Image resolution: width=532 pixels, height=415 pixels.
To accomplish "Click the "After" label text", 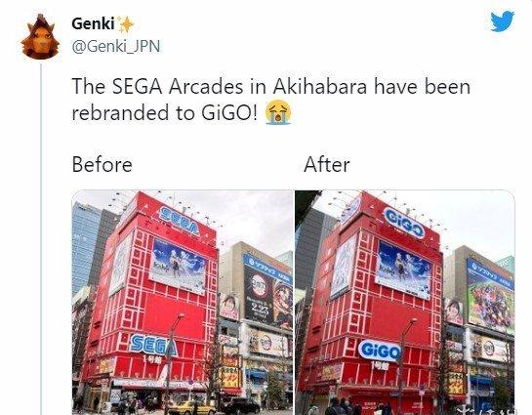I will [326, 165].
